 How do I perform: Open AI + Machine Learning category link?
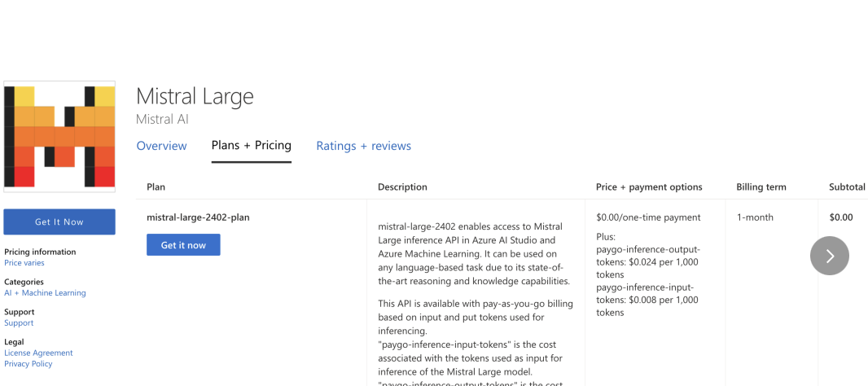[45, 293]
